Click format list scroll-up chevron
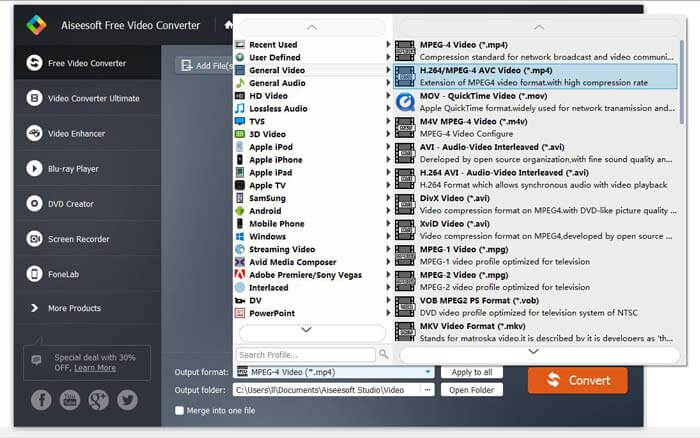 point(539,27)
